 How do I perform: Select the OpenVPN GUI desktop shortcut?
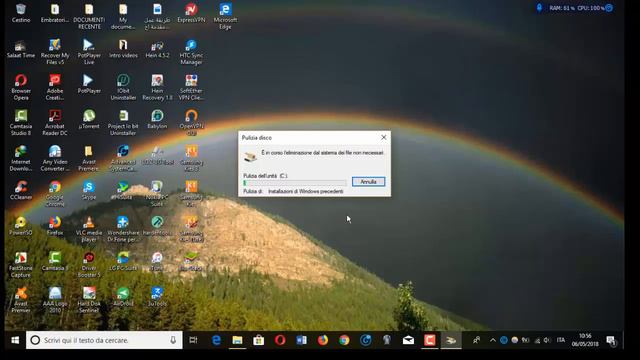(191, 123)
